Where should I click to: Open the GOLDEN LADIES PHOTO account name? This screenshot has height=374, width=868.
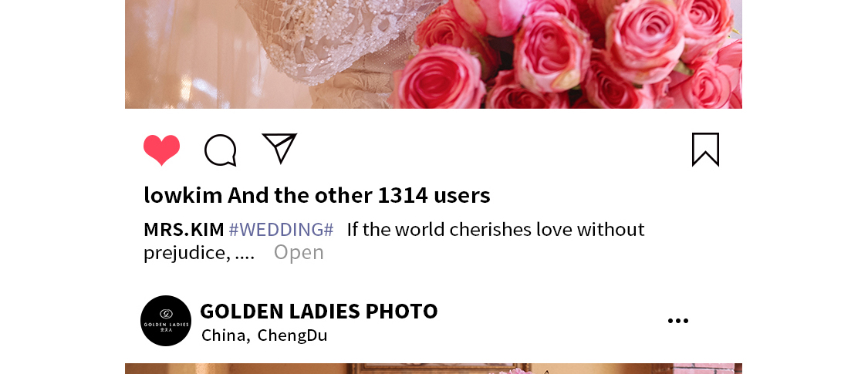point(319,311)
